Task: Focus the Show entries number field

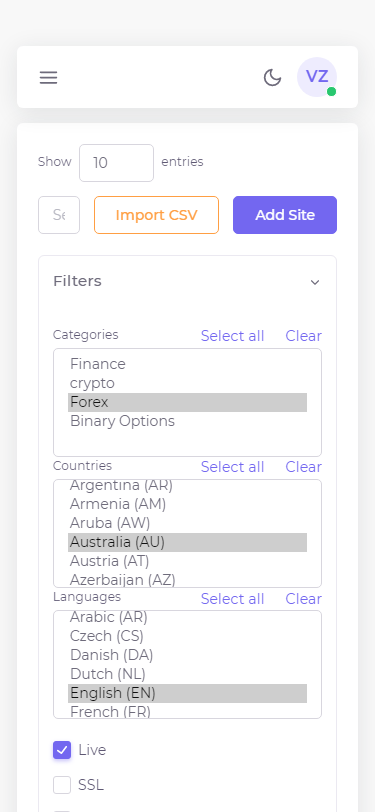Action: coord(117,163)
